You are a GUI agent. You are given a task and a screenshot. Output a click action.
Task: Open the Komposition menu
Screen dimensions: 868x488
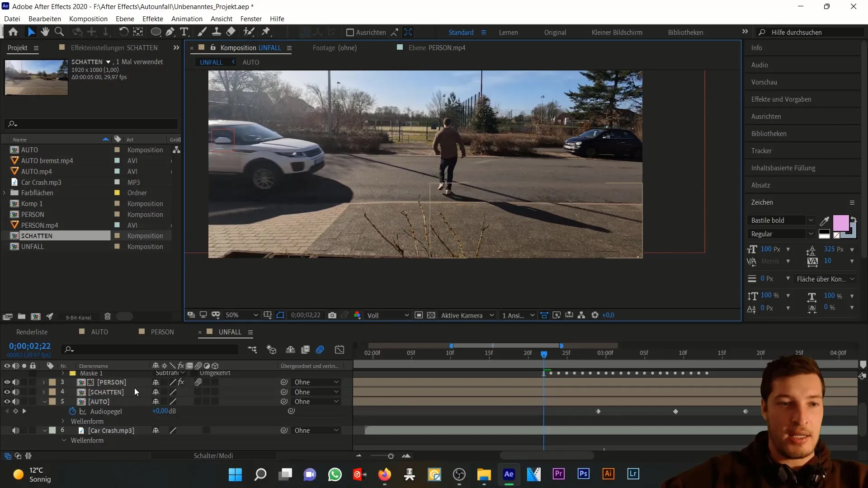click(88, 19)
